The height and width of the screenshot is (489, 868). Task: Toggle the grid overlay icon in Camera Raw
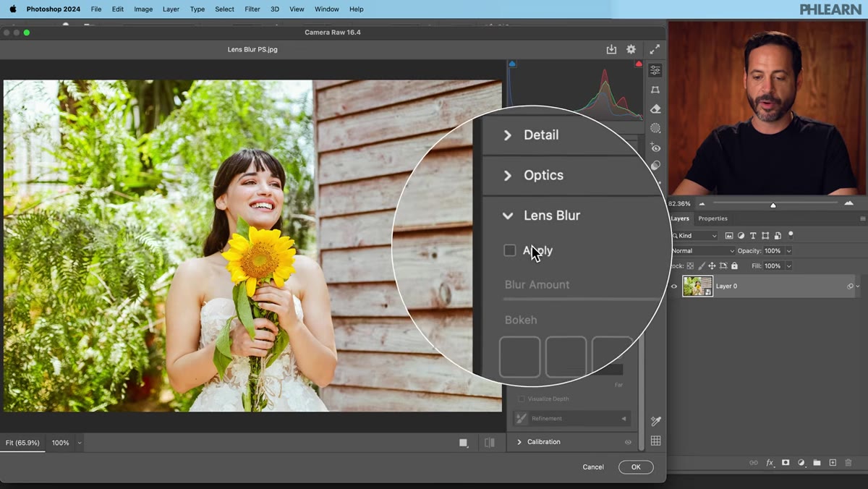[655, 441]
